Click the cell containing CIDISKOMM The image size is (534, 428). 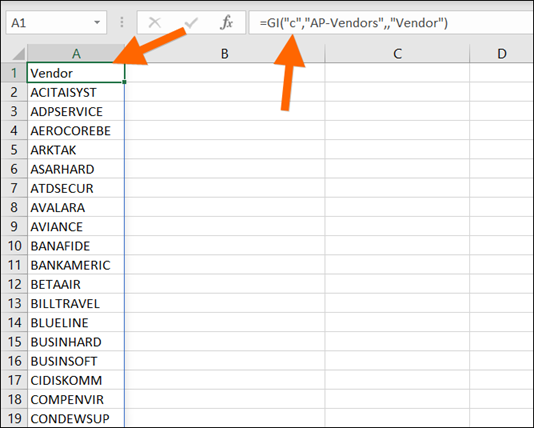[76, 380]
